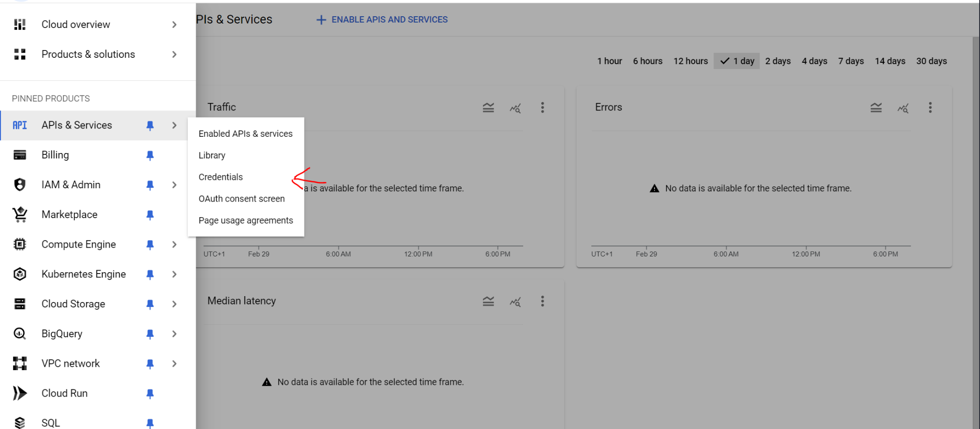
Task: Expand Products & solutions chevron
Action: pos(175,54)
